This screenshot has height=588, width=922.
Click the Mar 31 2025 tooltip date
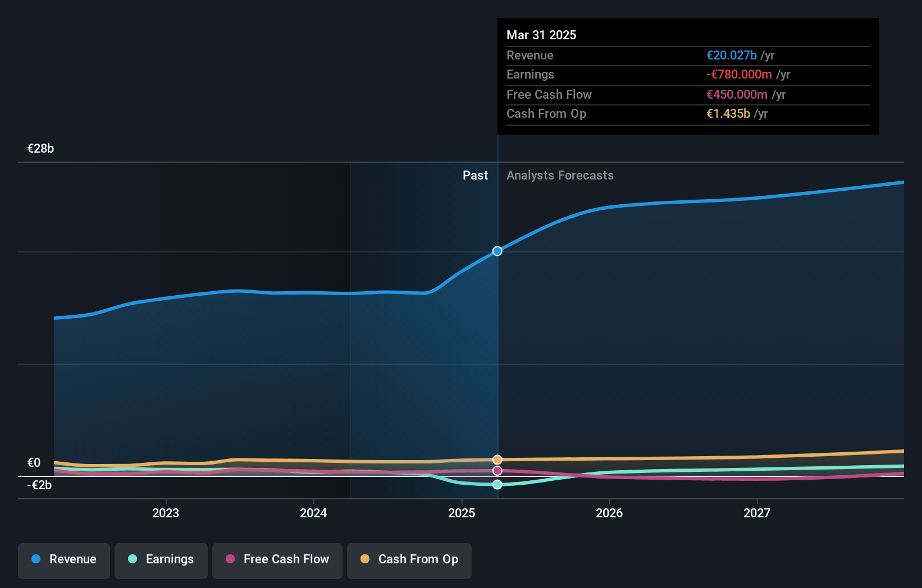click(x=541, y=35)
